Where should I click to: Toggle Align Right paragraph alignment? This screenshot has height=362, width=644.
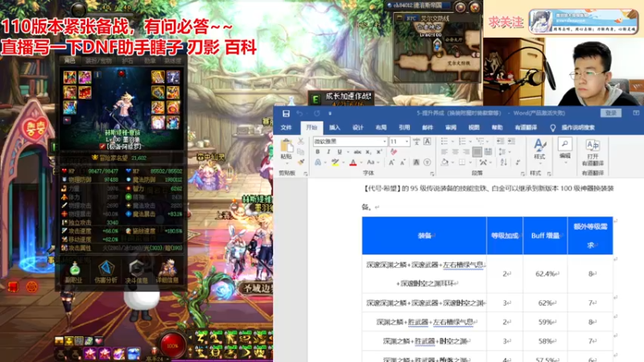tap(466, 152)
